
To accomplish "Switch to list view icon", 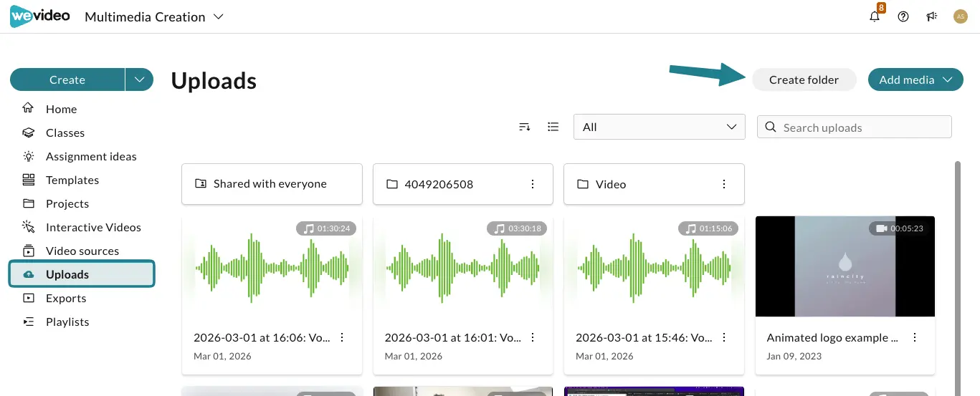I will coord(553,127).
